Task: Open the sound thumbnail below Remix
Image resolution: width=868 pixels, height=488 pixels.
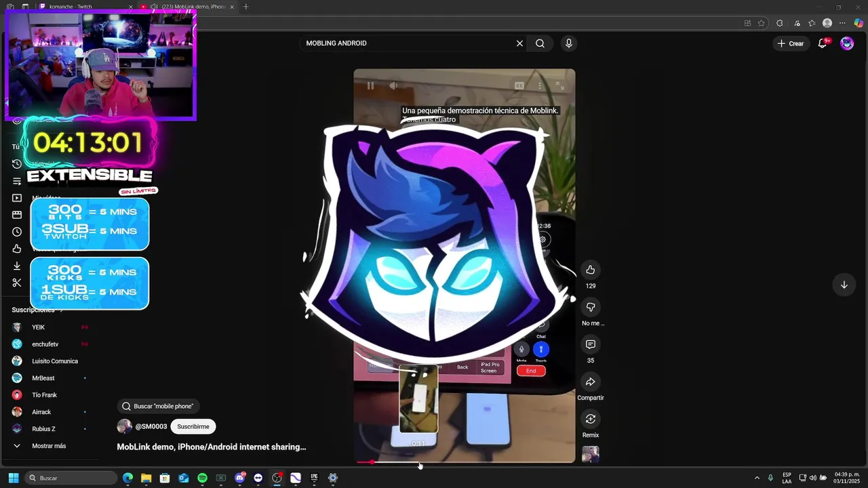Action: tap(591, 454)
